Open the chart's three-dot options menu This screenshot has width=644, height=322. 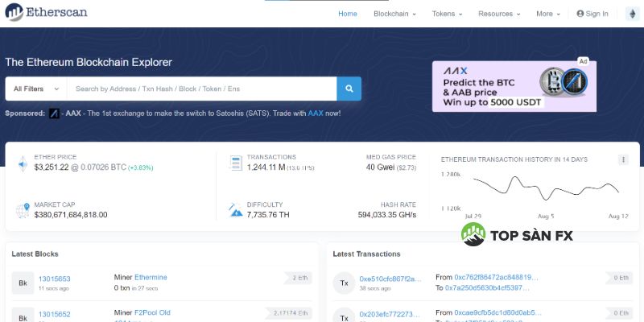coord(623,159)
